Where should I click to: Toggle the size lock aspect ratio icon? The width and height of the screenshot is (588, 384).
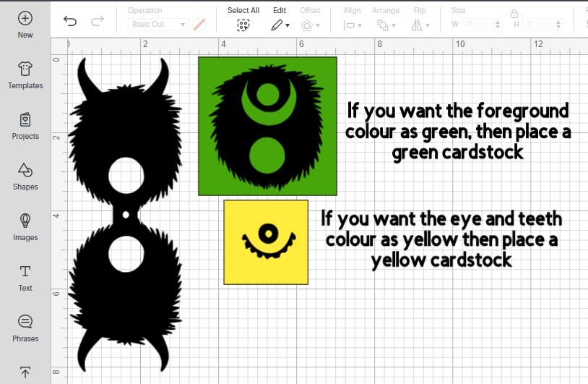pyautogui.click(x=514, y=14)
